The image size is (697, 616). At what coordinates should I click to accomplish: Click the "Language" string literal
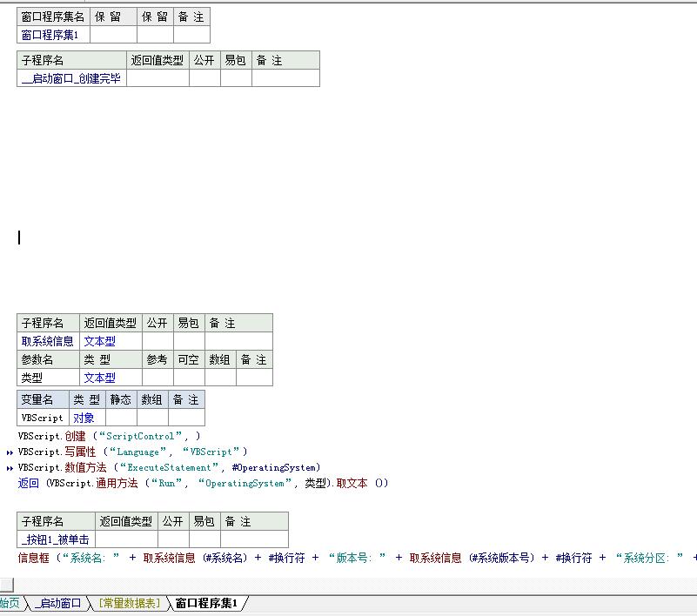(x=137, y=452)
